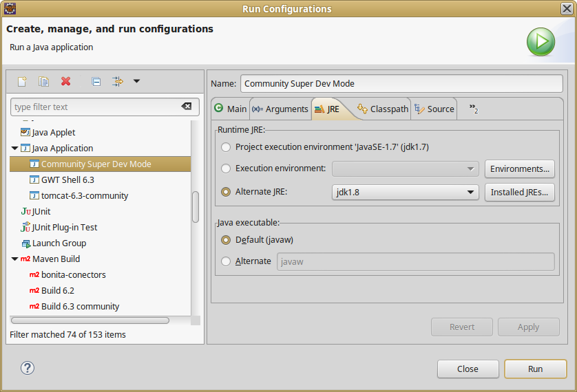The image size is (577, 392).
Task: Select the bonita-conectors Maven build
Action: [x=74, y=275]
